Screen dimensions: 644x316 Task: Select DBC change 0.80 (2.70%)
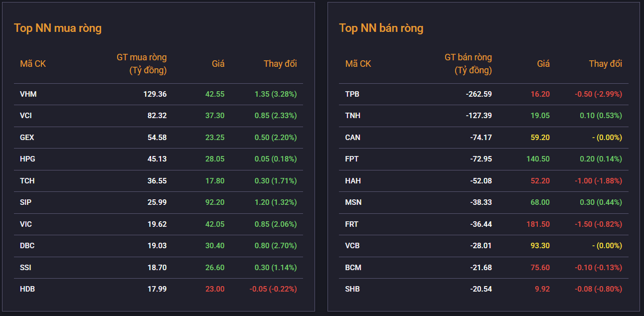coord(276,246)
